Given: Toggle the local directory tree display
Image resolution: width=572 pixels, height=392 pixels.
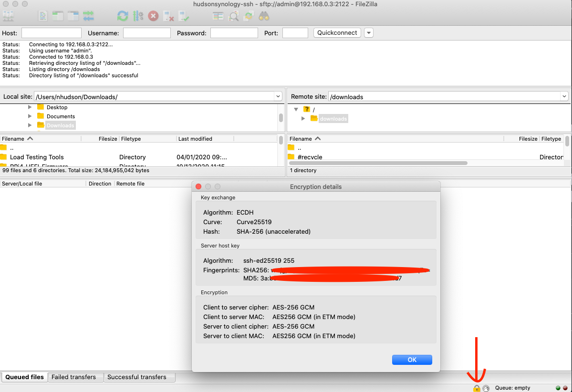Looking at the screenshot, I should click(x=58, y=16).
